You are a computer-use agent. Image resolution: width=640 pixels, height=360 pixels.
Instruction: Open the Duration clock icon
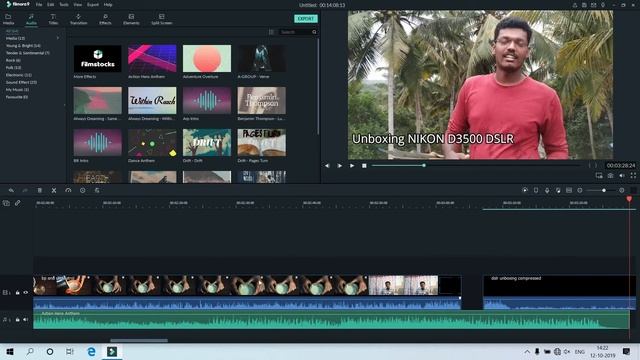click(82, 190)
